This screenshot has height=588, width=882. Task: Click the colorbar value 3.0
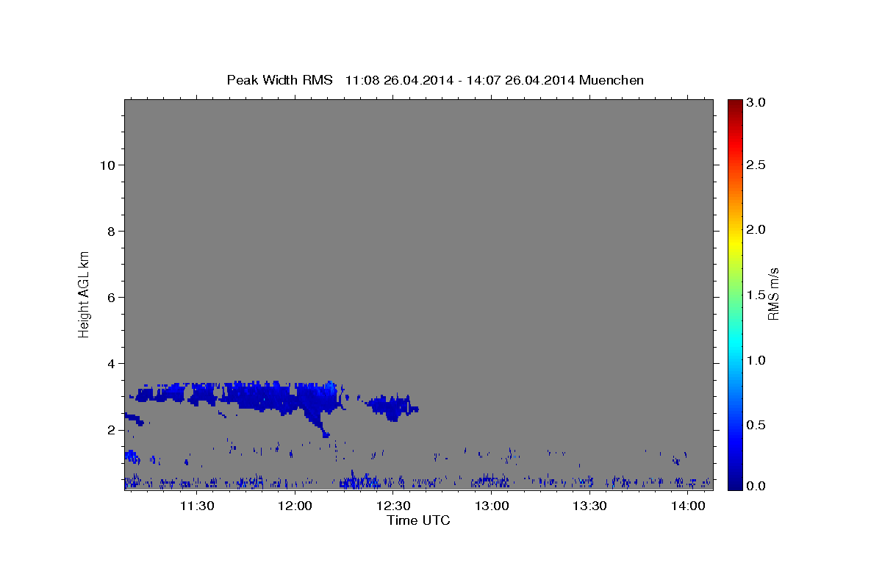coord(756,103)
